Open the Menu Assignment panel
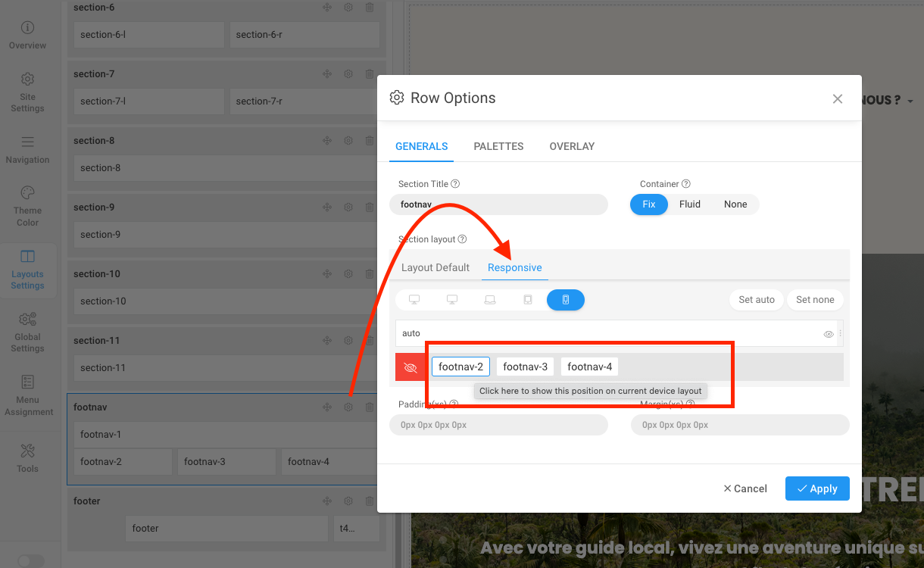 tap(28, 396)
